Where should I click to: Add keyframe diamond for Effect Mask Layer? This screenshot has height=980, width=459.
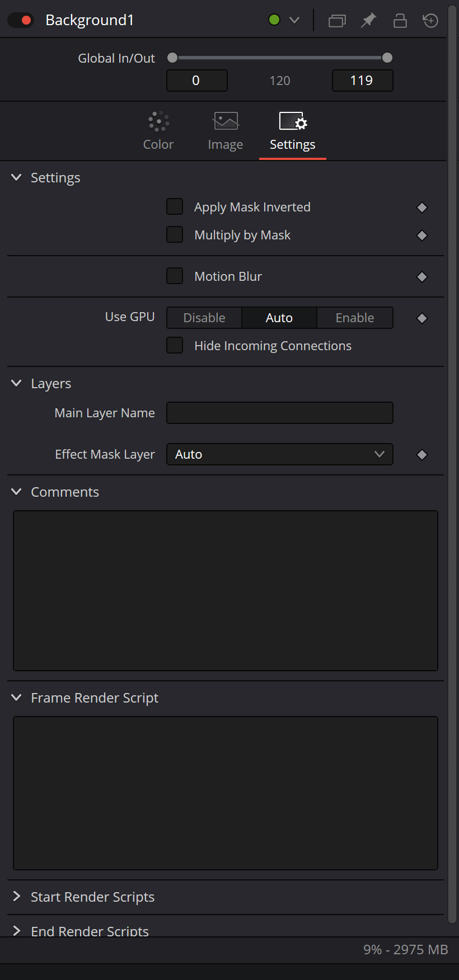[x=422, y=455]
